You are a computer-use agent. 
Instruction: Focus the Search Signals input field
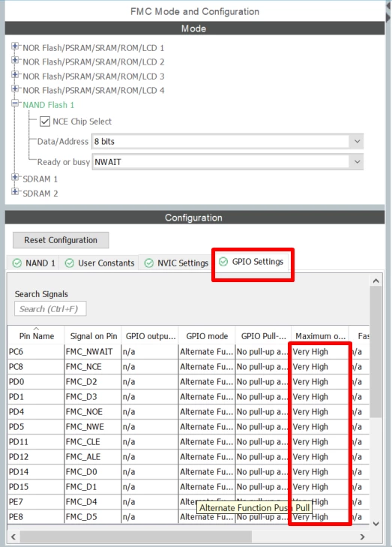pyautogui.click(x=50, y=309)
